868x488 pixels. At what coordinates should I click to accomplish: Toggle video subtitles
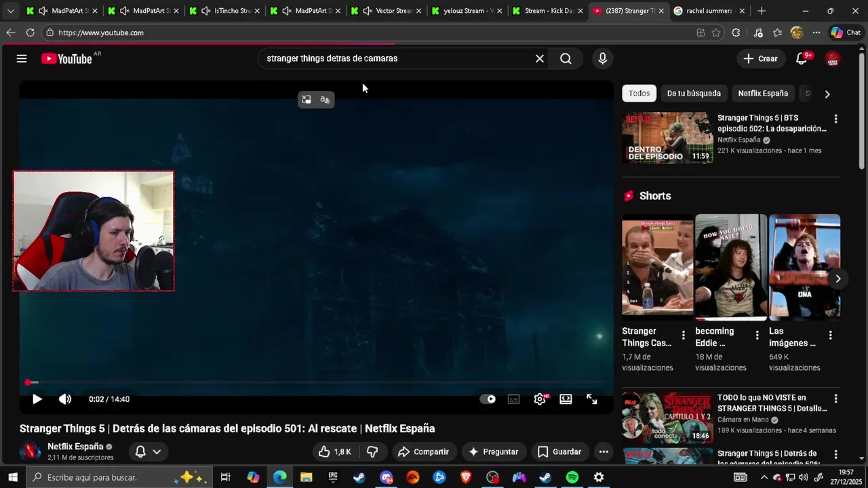pos(514,399)
